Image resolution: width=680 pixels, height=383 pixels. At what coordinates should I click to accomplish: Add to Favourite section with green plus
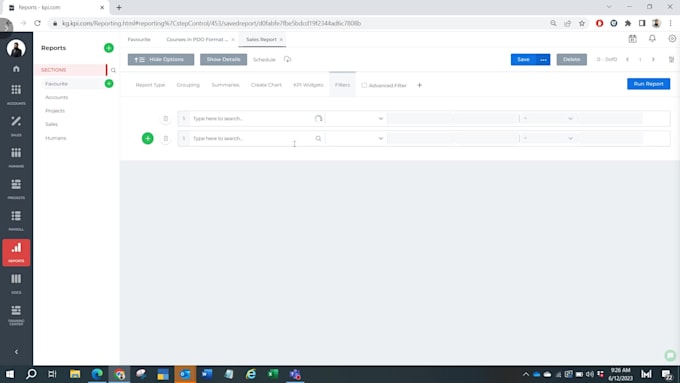click(109, 83)
